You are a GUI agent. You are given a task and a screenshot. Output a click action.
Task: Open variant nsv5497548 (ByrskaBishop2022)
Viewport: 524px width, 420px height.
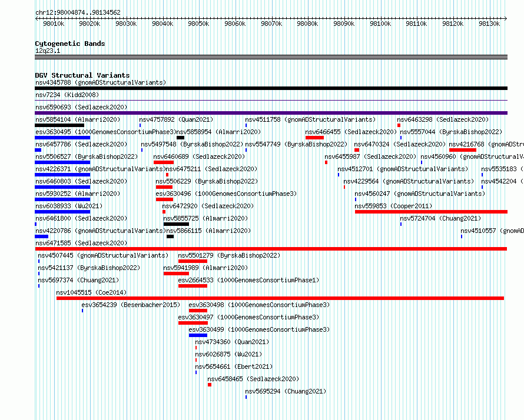192,144
